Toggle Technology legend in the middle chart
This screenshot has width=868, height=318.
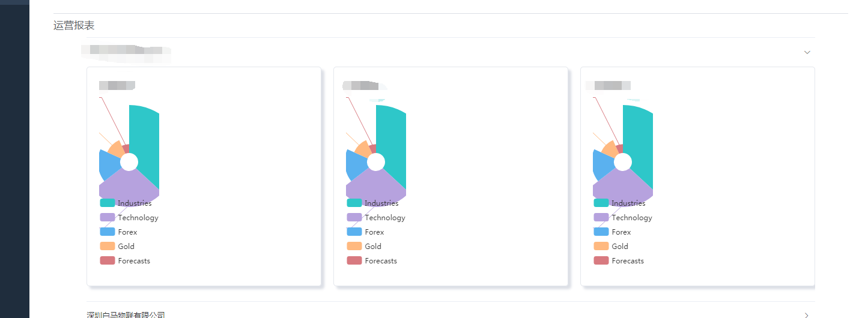pyautogui.click(x=384, y=218)
